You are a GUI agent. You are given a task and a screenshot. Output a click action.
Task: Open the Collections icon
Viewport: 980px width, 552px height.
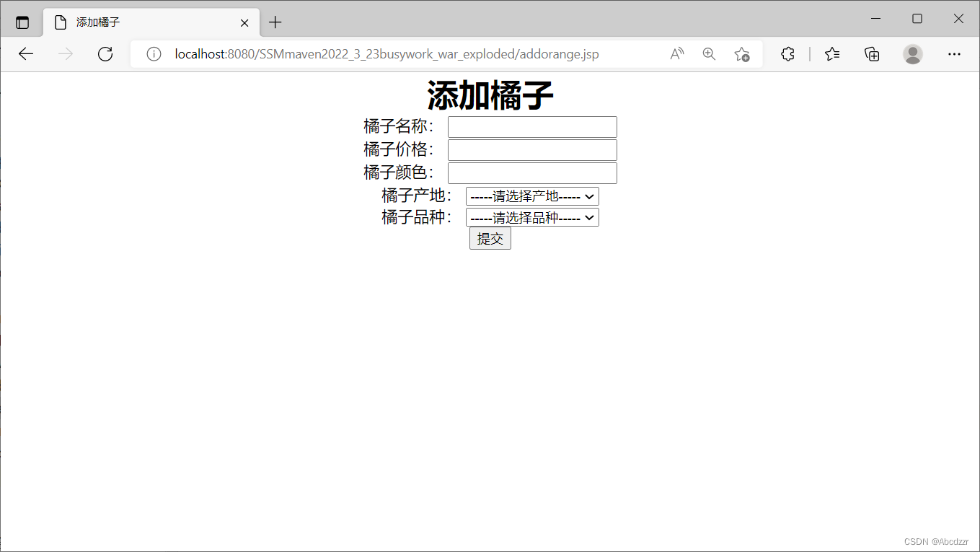click(872, 54)
